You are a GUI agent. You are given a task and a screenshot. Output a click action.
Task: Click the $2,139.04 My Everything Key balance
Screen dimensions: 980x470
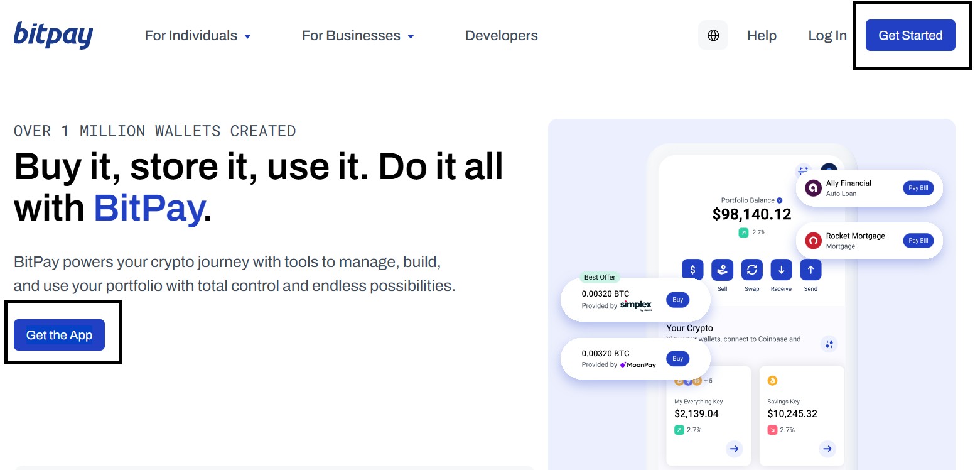click(696, 414)
